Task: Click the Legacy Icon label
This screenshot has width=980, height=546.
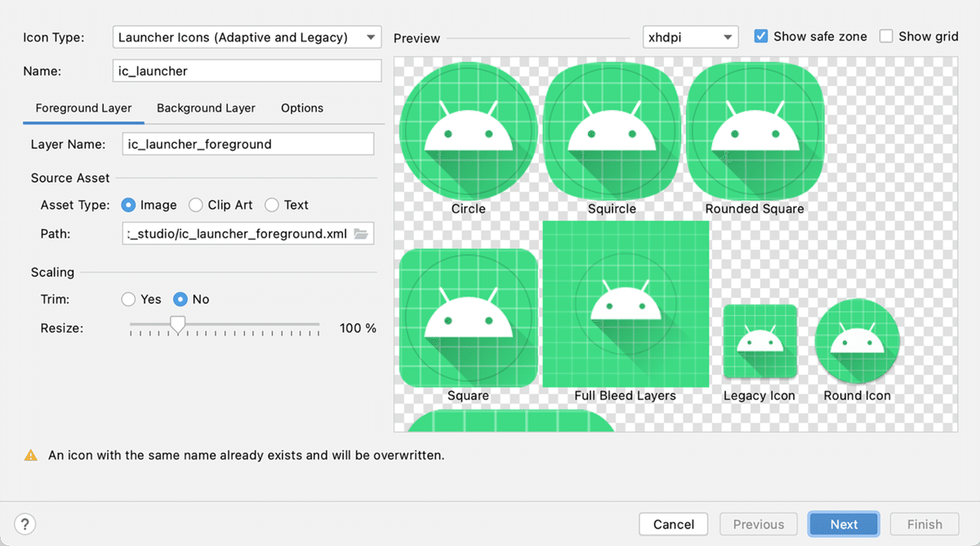Action: point(759,396)
